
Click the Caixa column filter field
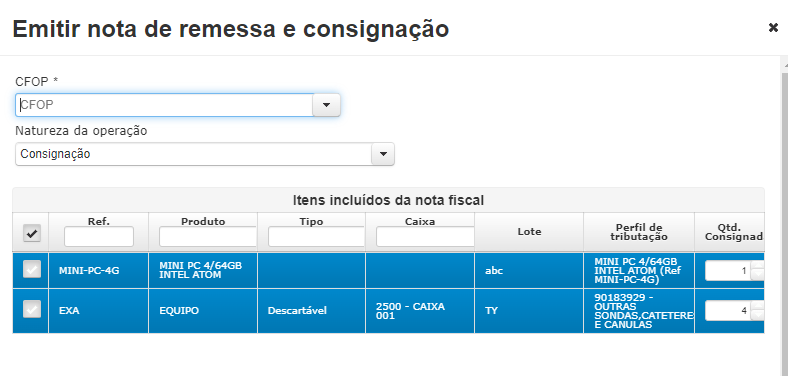coord(425,236)
